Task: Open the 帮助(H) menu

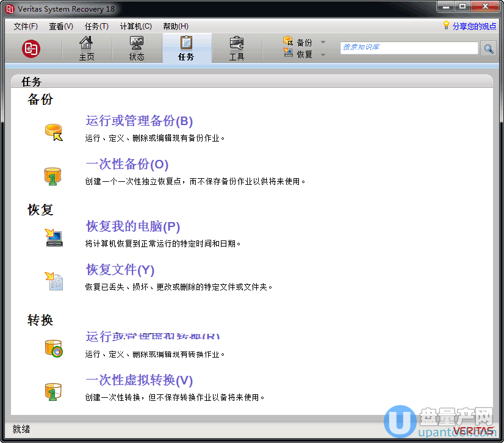Action: (176, 26)
